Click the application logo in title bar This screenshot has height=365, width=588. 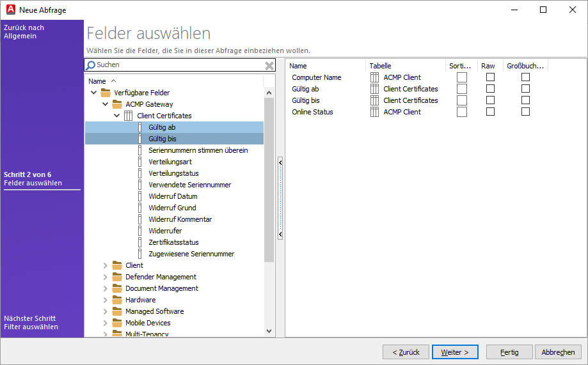[x=11, y=10]
